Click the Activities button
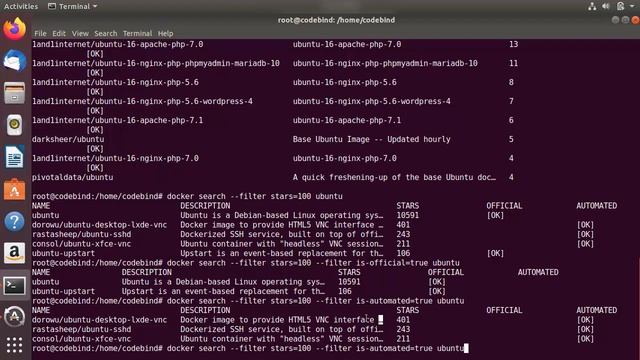 coord(20,6)
